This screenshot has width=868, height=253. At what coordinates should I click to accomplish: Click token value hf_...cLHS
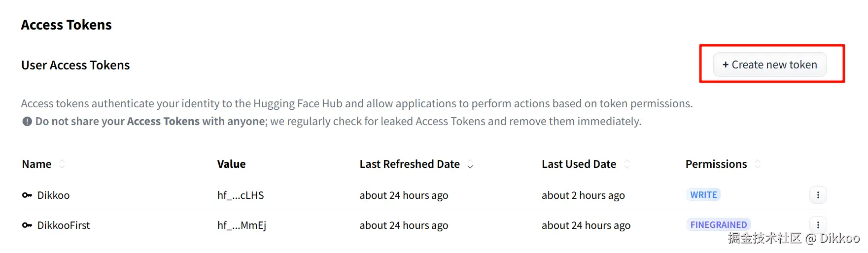click(241, 195)
